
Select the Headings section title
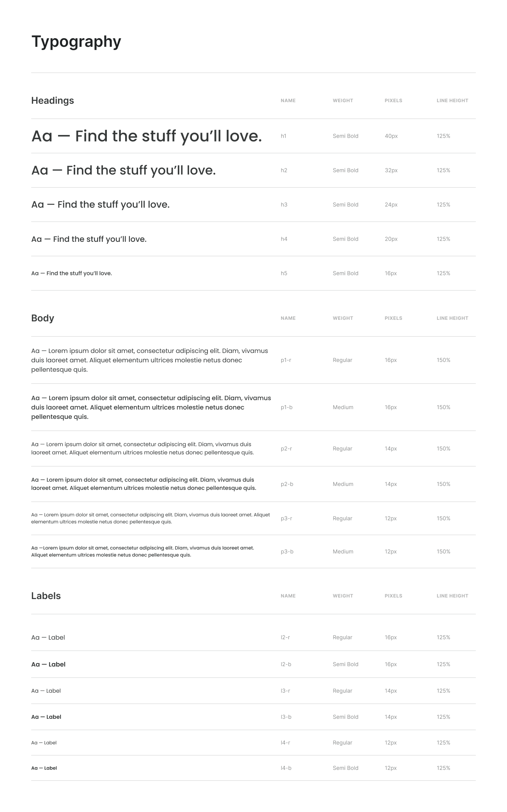[53, 101]
